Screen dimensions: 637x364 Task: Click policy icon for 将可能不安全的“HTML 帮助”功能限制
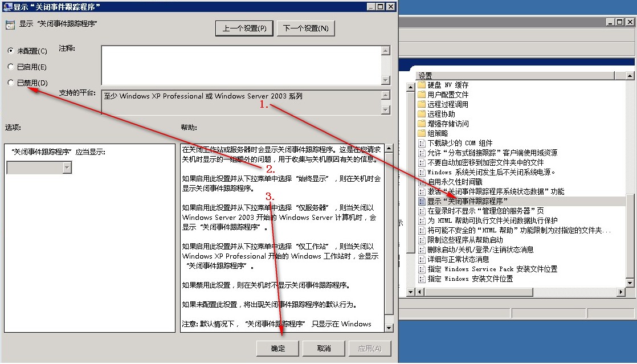point(422,230)
